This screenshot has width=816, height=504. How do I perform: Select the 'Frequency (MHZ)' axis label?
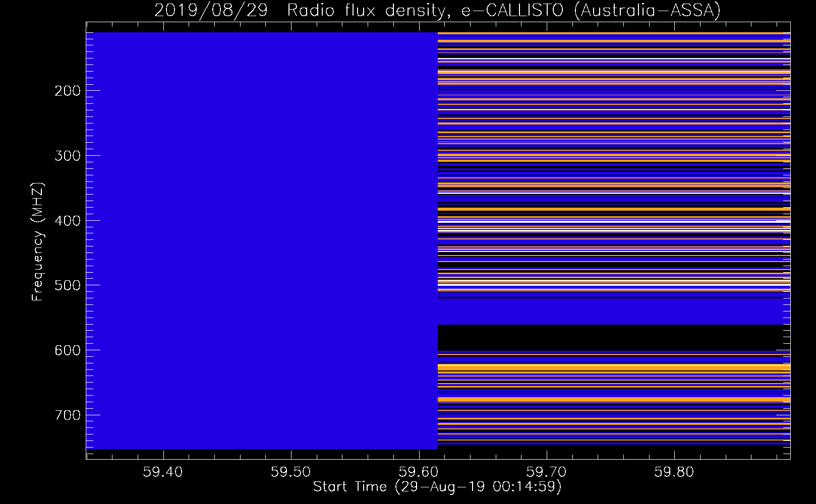click(x=38, y=242)
